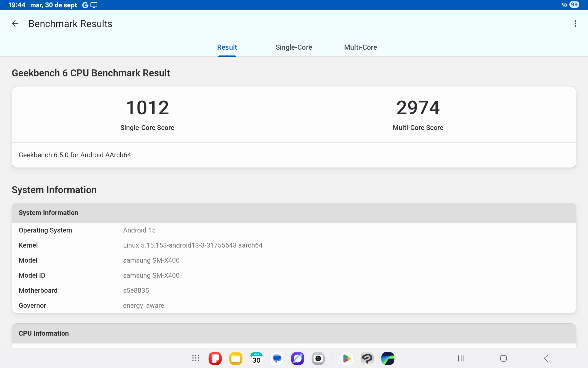Open Google Play Store
Image resolution: width=588 pixels, height=368 pixels.
[x=347, y=358]
